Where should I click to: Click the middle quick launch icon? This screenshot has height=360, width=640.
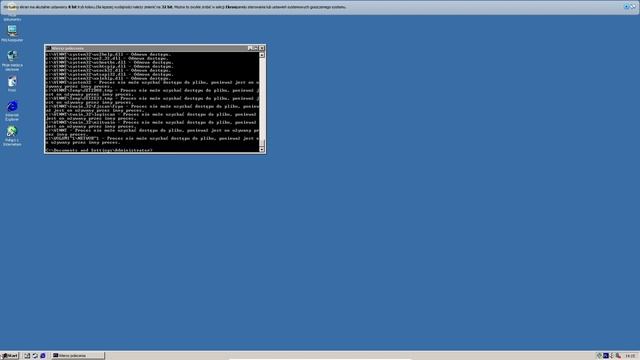click(x=35, y=356)
